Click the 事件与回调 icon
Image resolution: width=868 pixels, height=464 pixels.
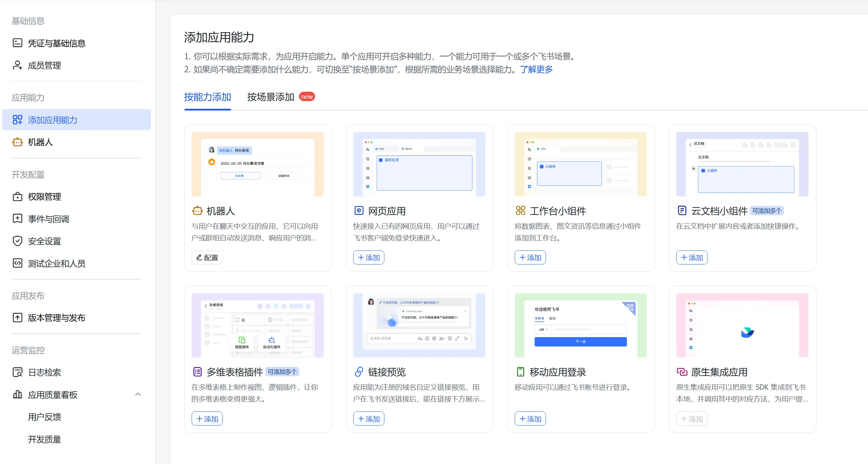tap(17, 219)
